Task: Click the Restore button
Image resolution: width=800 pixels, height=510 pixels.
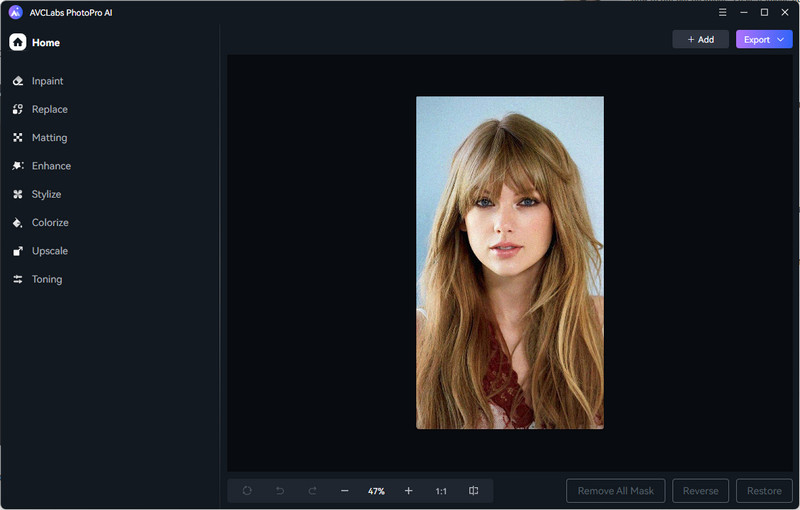Action: pos(764,491)
